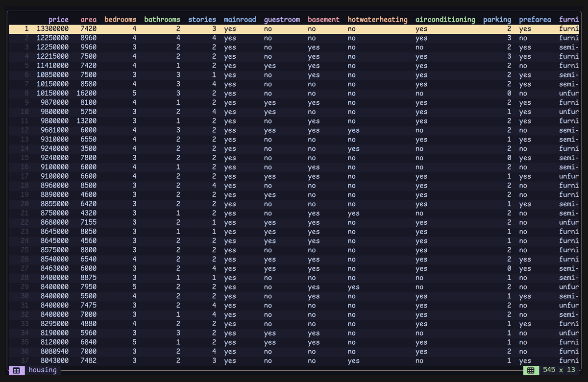The width and height of the screenshot is (588, 382).
Task: Click area value 7800
Action: click(x=88, y=158)
